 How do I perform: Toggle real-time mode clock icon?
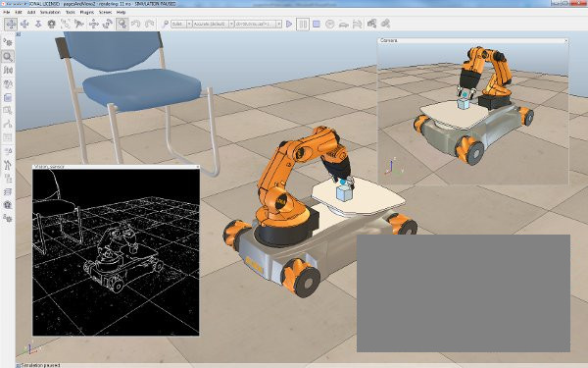[x=329, y=24]
